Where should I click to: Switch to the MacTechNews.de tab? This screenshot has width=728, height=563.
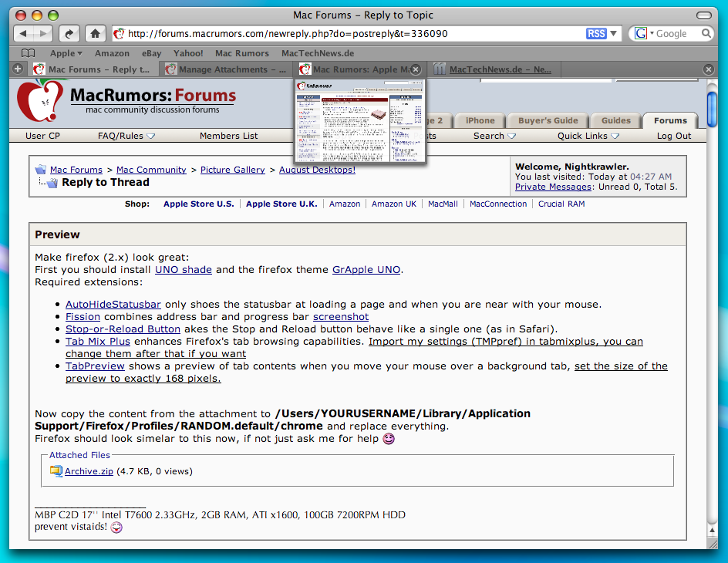[494, 69]
